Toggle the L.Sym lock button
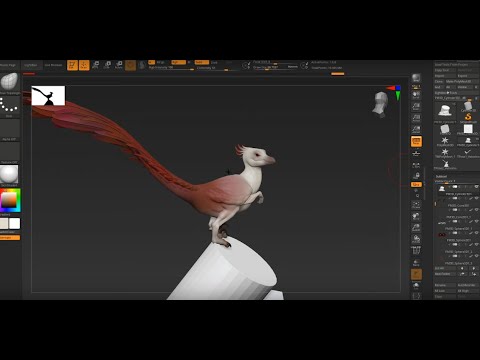Screen dimensions: 480x360 (416, 176)
